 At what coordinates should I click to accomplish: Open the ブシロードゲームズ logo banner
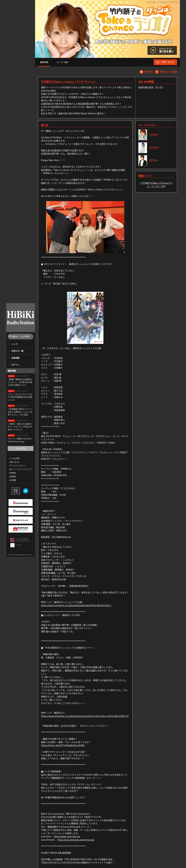[21, 520]
